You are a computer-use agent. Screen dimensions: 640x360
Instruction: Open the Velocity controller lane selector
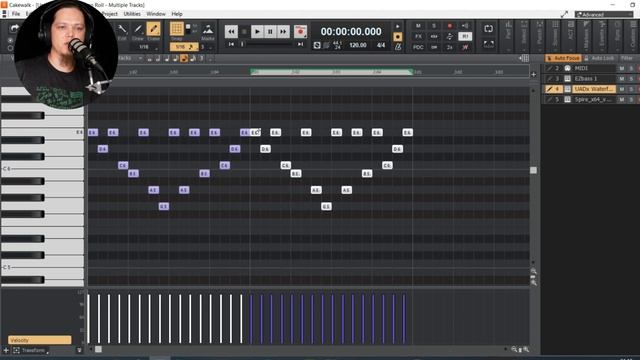[40, 340]
